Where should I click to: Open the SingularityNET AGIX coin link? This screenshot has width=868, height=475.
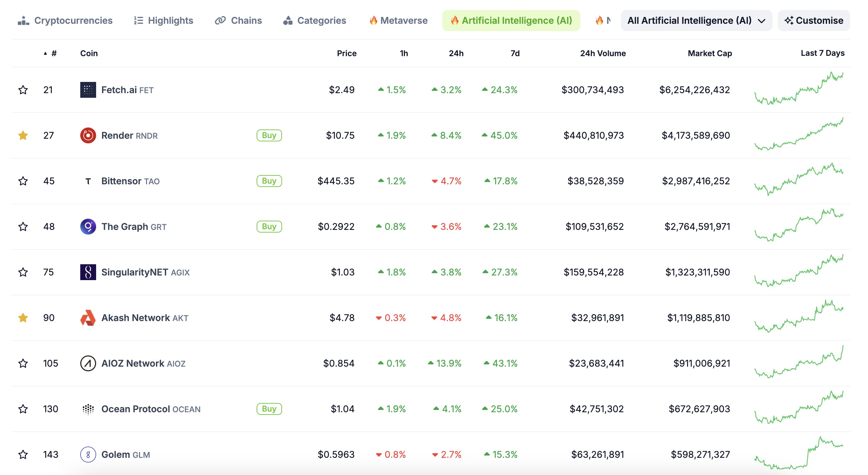pyautogui.click(x=146, y=272)
